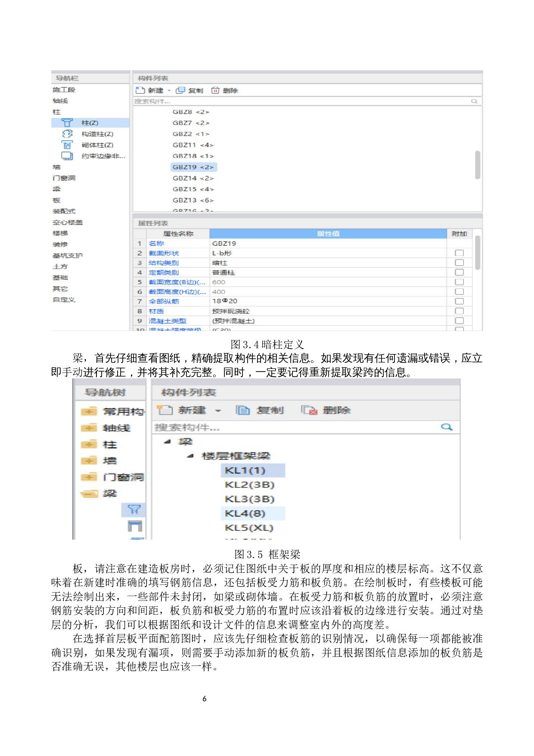534x756 pixels.
Task: Select GBZ13 <6> in component list
Action: click(193, 200)
